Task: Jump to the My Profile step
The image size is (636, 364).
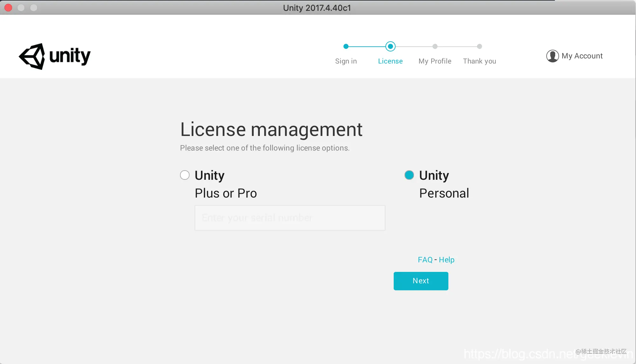Action: 435,61
